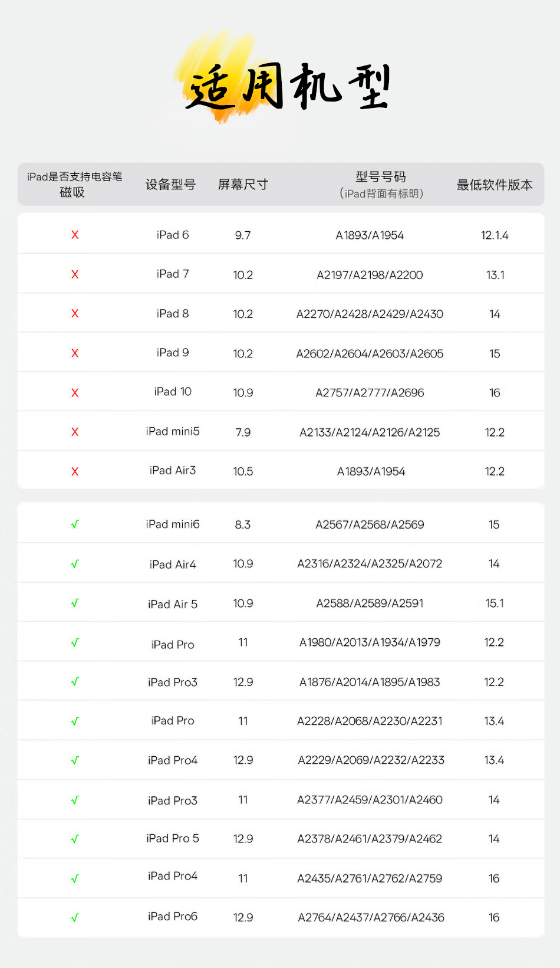Click the red X mark for iPad 10
This screenshot has height=968, width=560.
pos(75,393)
